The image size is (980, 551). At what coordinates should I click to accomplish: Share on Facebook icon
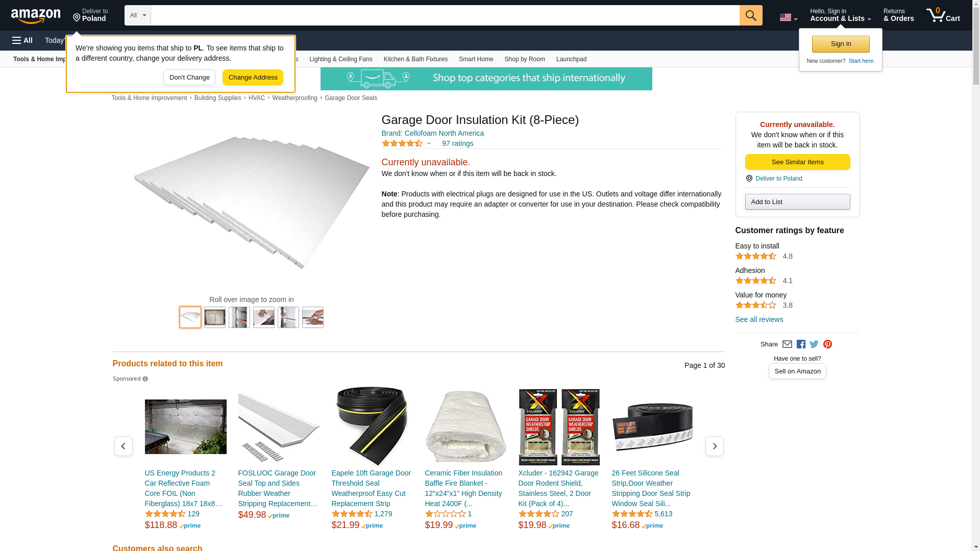click(801, 344)
